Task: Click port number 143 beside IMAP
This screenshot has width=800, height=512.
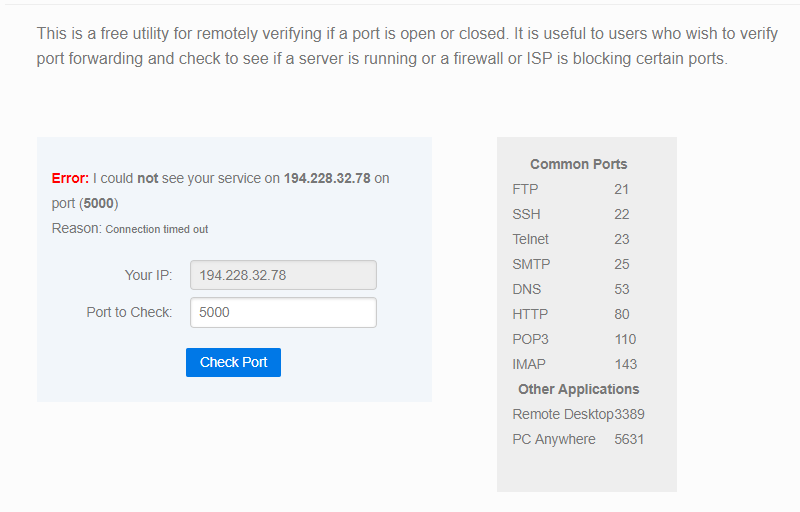Action: (626, 364)
